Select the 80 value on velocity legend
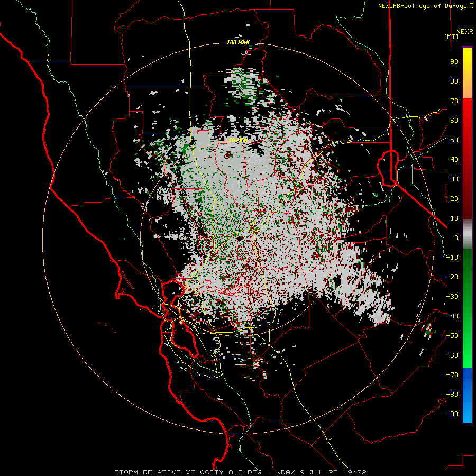 point(454,81)
